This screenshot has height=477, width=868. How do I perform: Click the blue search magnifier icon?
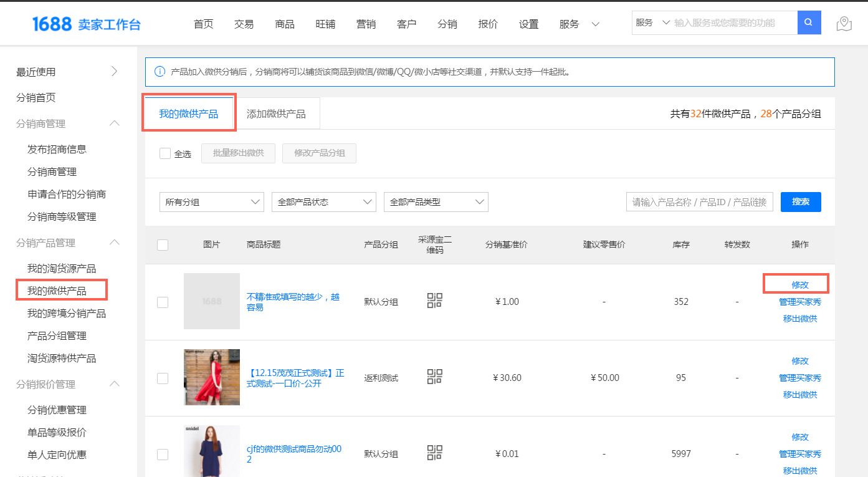(x=809, y=22)
